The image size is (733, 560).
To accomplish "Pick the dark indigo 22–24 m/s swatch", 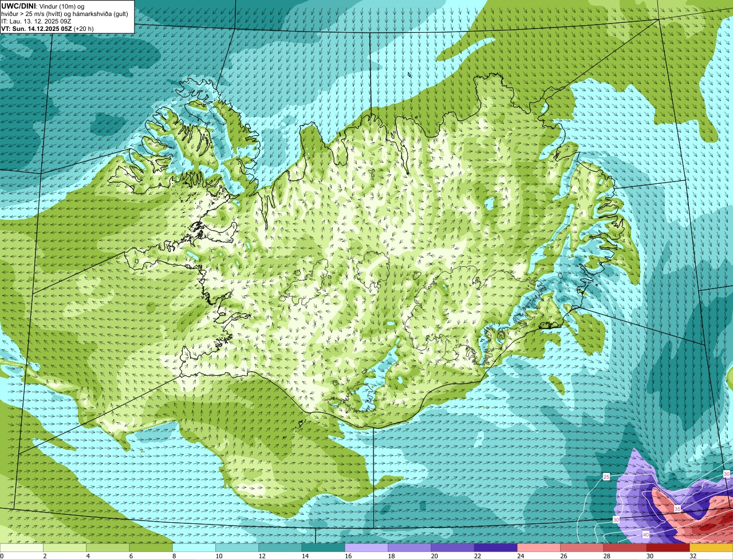I will point(496,547).
